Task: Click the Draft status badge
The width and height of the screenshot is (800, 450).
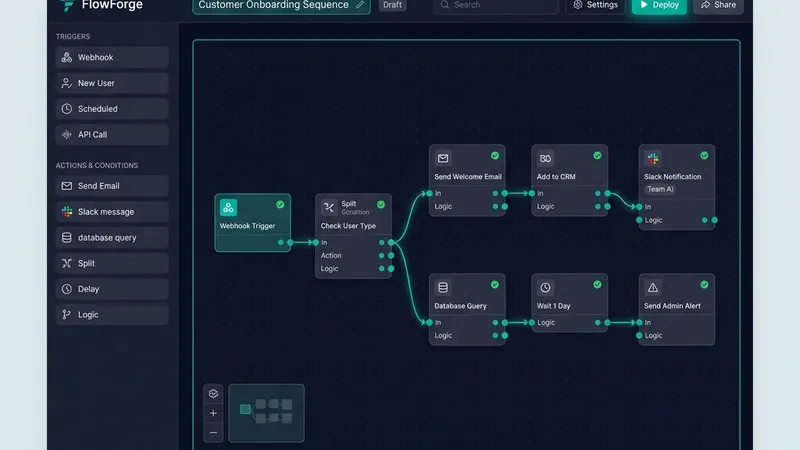Action: (392, 5)
